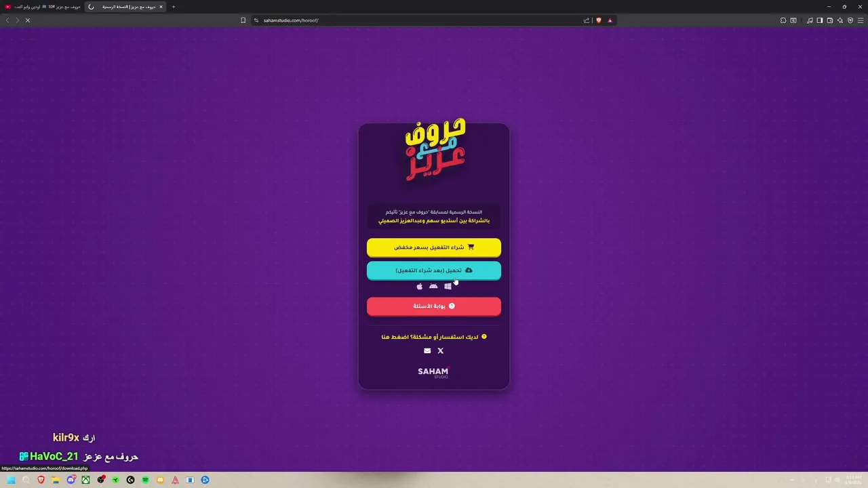Click the yellow discounted activation purchase button
The image size is (868, 488).
(434, 247)
